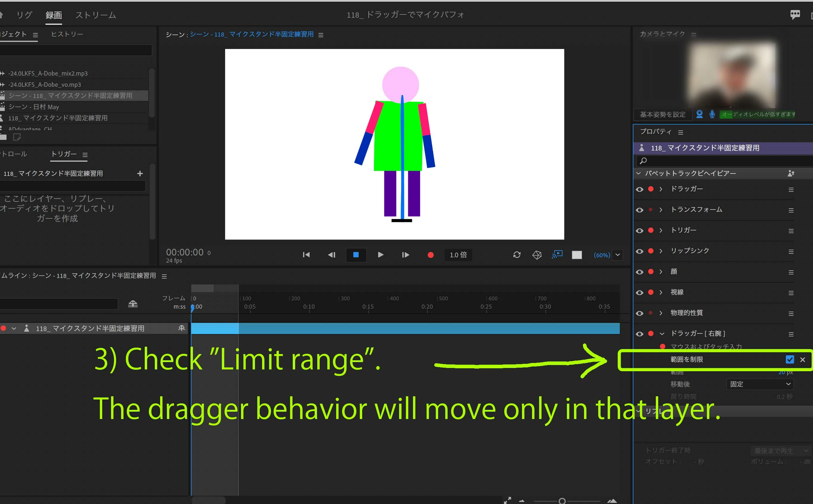Toggle visibility of リップシンク behavior
The image size is (813, 504).
click(x=639, y=251)
